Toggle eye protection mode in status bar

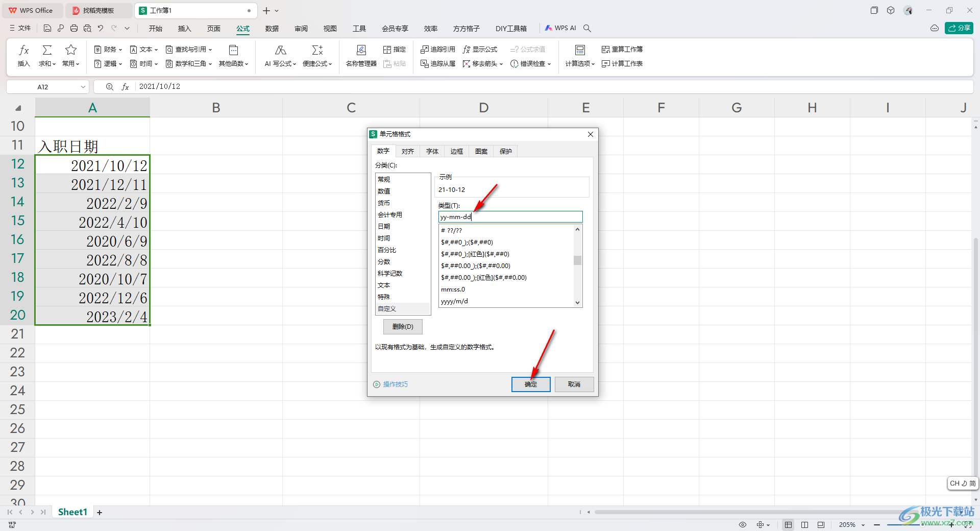[743, 525]
